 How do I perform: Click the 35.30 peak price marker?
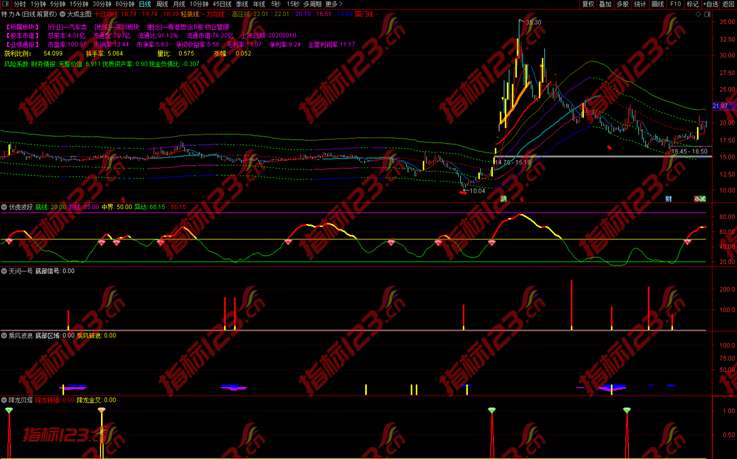click(532, 22)
